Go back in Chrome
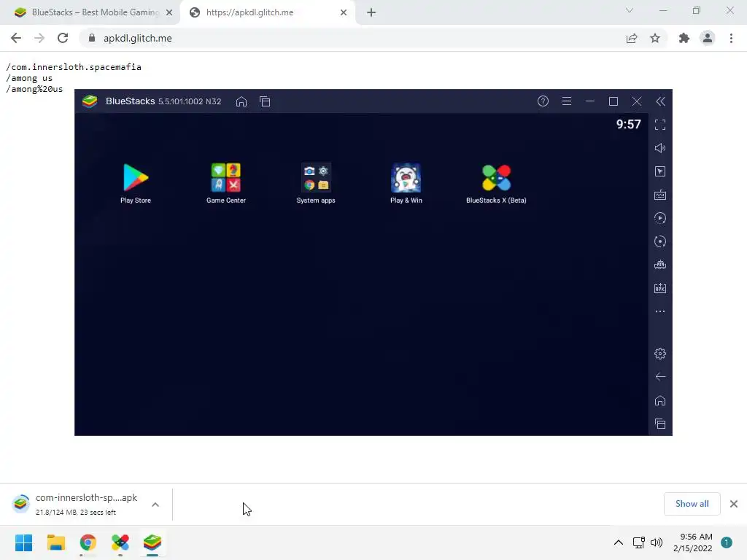Image resolution: width=747 pixels, height=560 pixels. (x=16, y=38)
